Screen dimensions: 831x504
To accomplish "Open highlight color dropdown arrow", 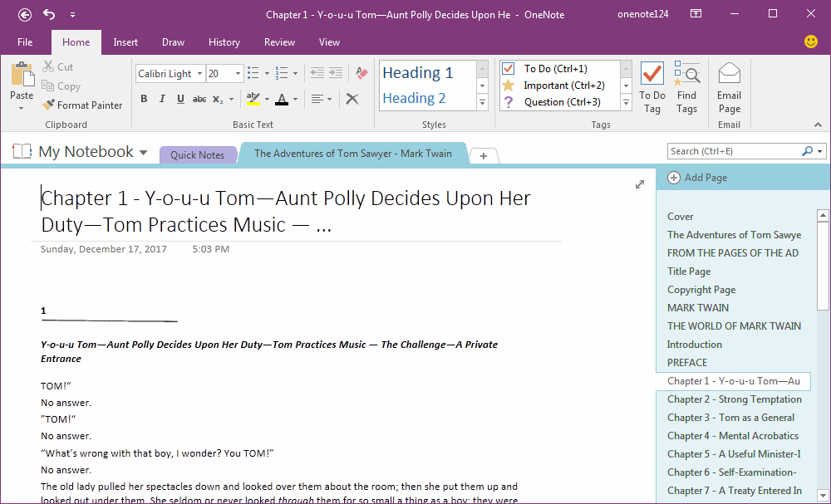I will [267, 100].
